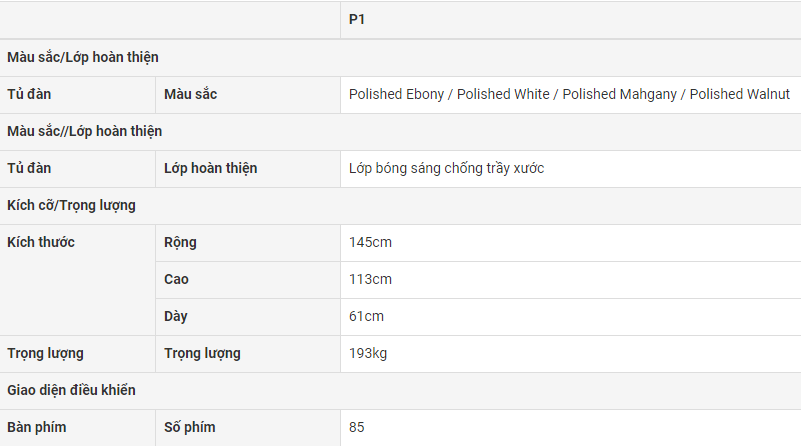The image size is (801, 446).
Task: Click the Tủ đàn cell beside Màu sắc
Action: point(29,94)
